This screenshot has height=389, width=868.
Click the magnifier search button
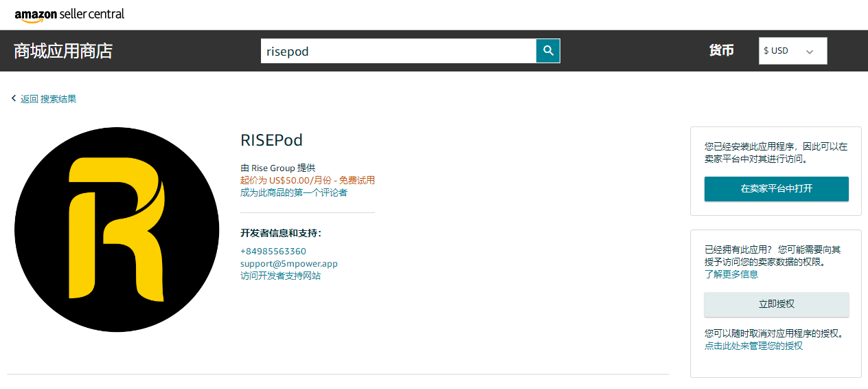tap(548, 51)
